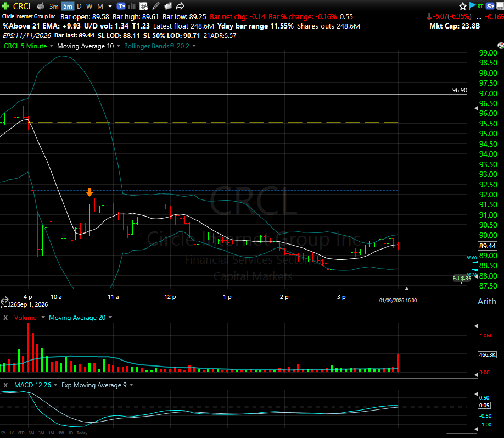504x438 pixels.
Task: Click the Arith scale button
Action: pos(486,302)
